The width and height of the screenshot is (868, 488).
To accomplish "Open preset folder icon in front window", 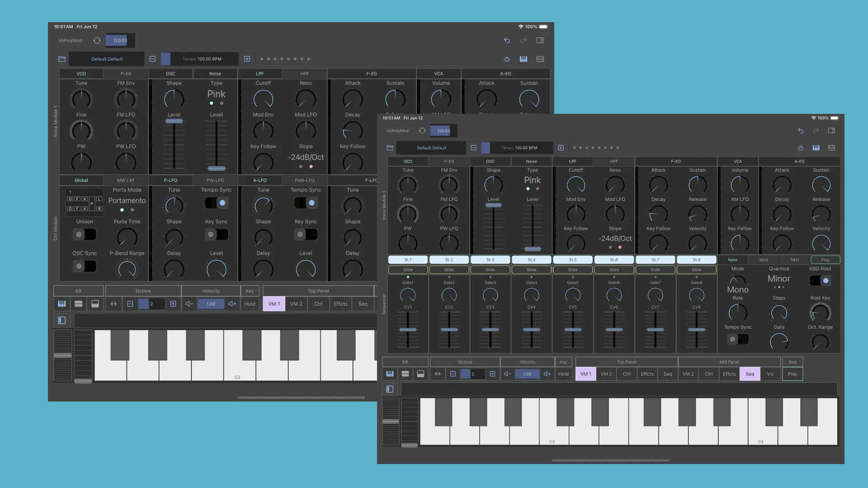I will coord(390,148).
